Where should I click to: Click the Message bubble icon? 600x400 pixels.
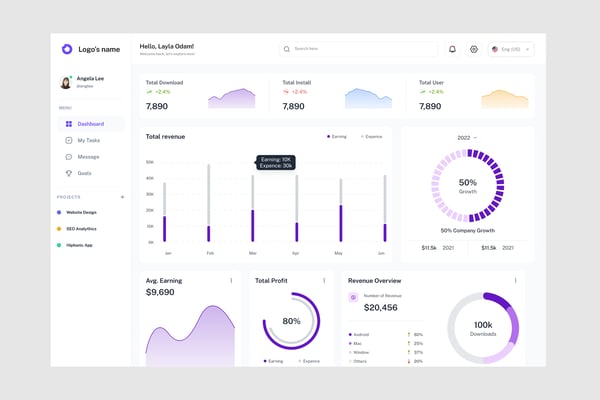coord(69,157)
